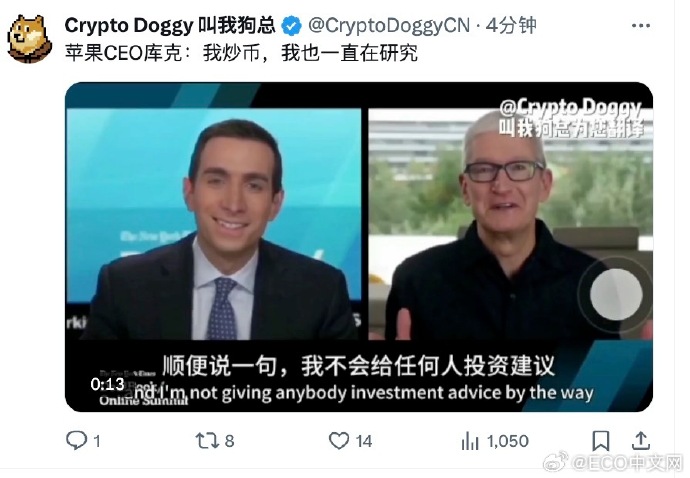This screenshot has height=478, width=690.
Task: Click the Weibo logo watermark icon
Action: coord(556,462)
